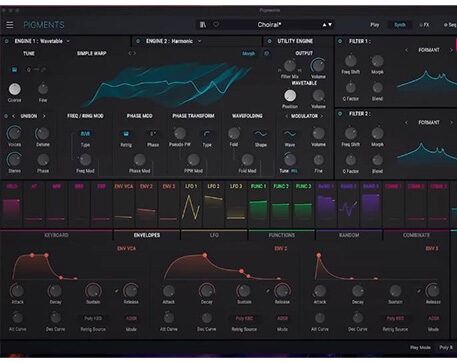
Task: Open the Choiral preset name dropdown
Action: point(269,25)
